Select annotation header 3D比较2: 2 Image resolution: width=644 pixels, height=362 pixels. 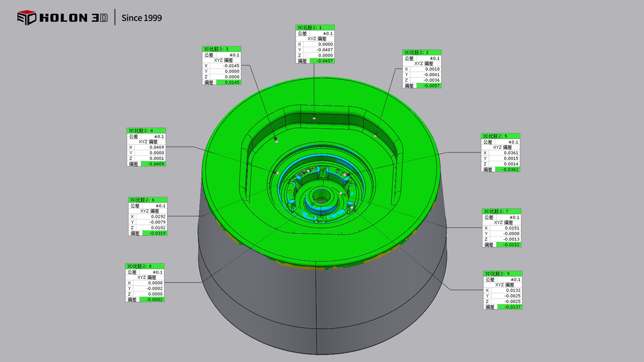click(x=421, y=52)
